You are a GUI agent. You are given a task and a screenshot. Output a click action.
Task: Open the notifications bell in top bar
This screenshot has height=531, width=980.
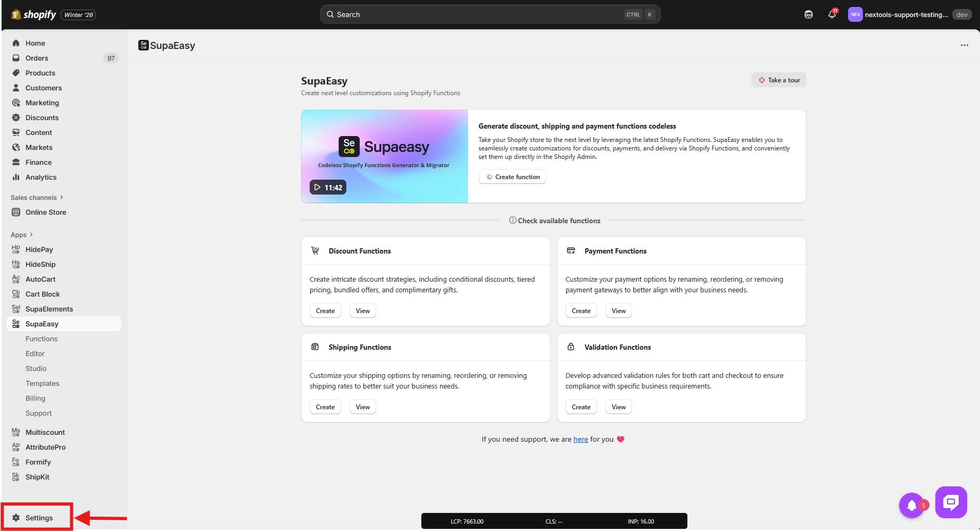(x=832, y=15)
